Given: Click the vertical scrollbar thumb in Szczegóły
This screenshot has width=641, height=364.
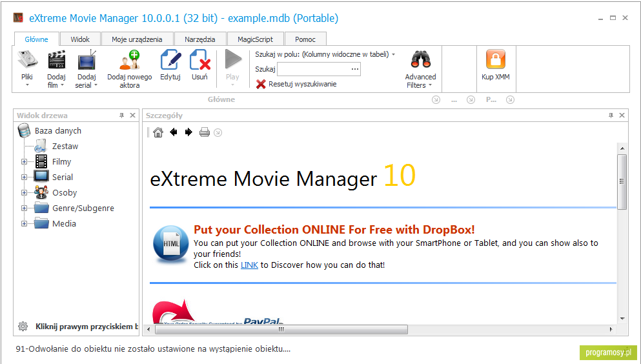Looking at the screenshot, I should pos(622,182).
